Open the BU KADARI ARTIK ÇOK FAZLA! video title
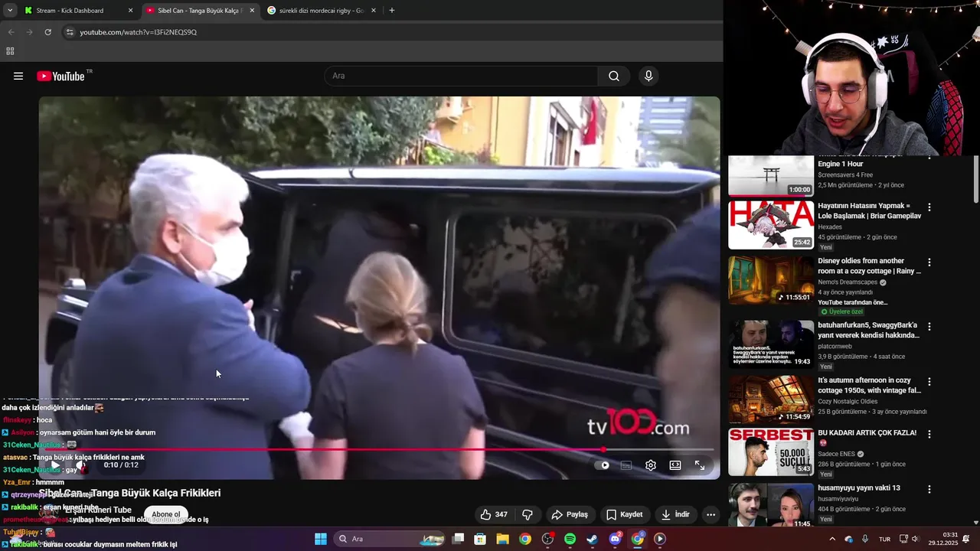This screenshot has width=980, height=551. pyautogui.click(x=867, y=433)
